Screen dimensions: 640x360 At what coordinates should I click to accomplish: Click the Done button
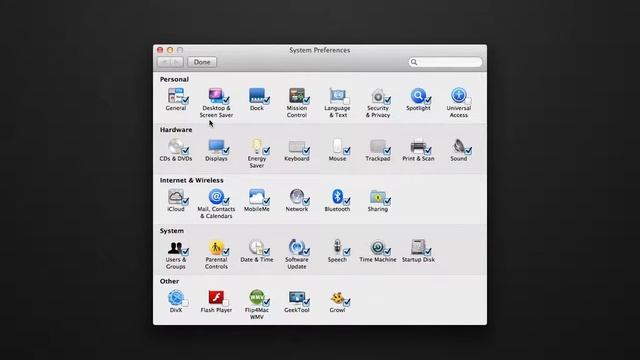[x=202, y=62]
